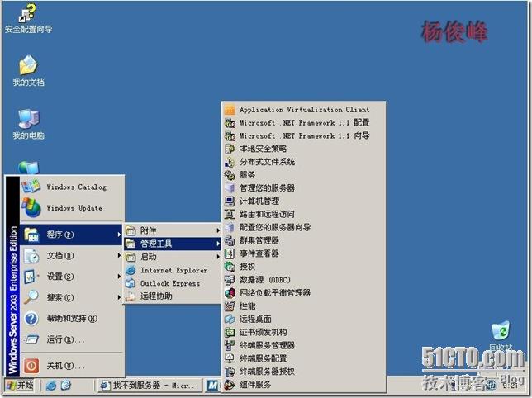The height and width of the screenshot is (398, 532).
Task: Click the 事件查看器 icon
Action: click(230, 253)
